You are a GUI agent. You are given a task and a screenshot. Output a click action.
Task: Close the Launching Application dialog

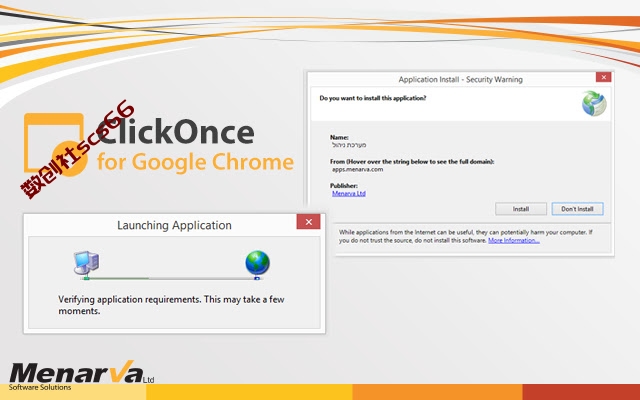tap(309, 222)
